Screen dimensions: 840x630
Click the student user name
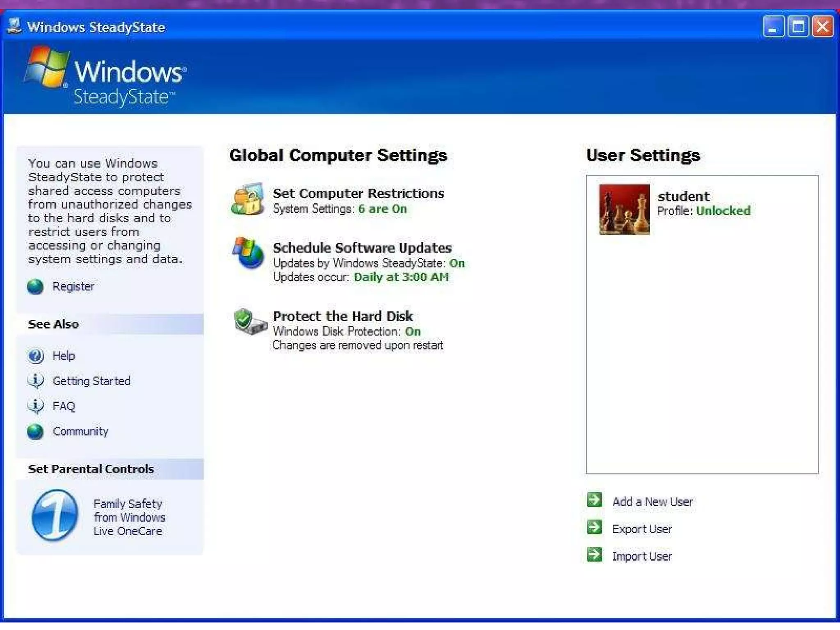click(x=683, y=196)
